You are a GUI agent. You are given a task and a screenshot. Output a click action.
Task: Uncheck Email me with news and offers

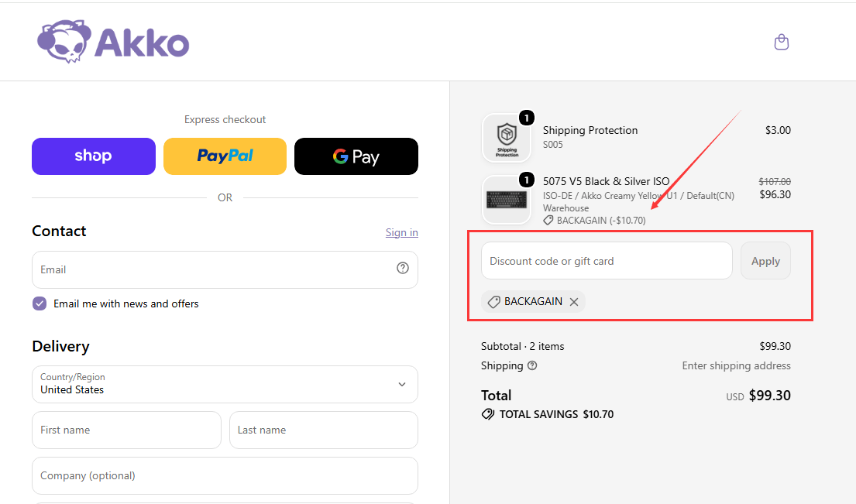(x=40, y=303)
